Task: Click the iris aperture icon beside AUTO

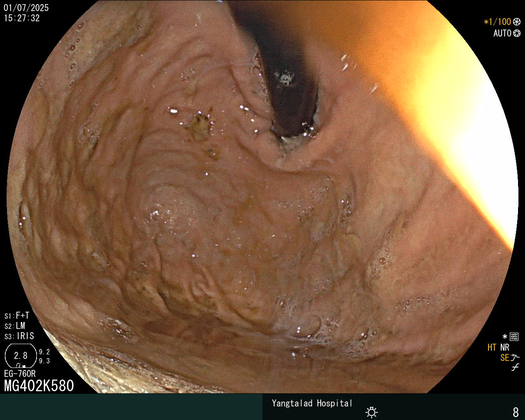Action: (517, 33)
